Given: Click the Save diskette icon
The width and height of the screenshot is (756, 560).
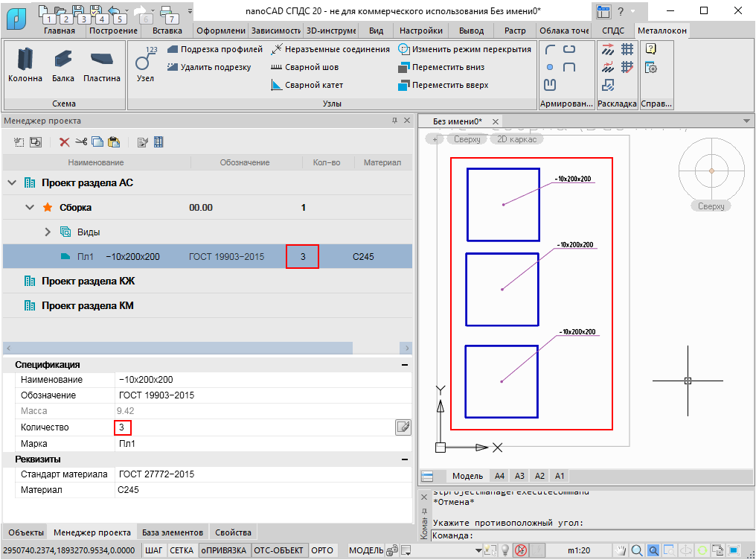Looking at the screenshot, I should pos(79,12).
